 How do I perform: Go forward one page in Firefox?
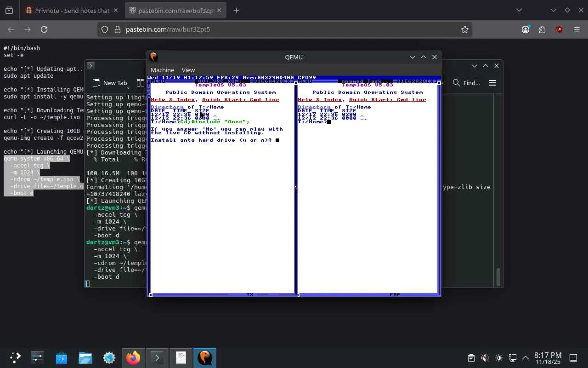point(28,29)
